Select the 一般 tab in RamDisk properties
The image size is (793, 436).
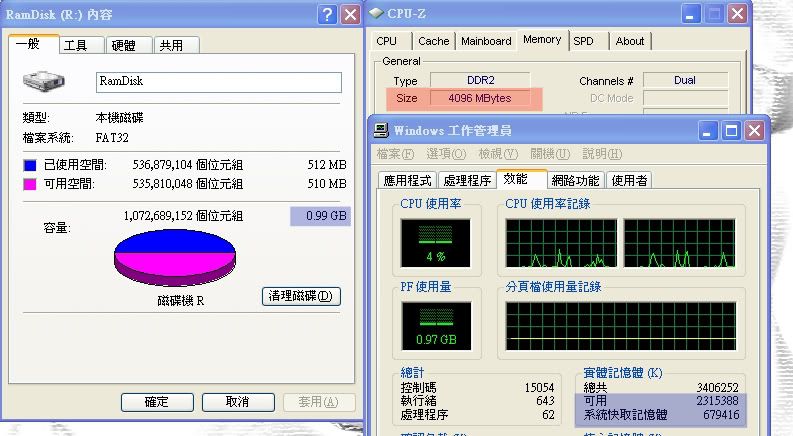33,44
